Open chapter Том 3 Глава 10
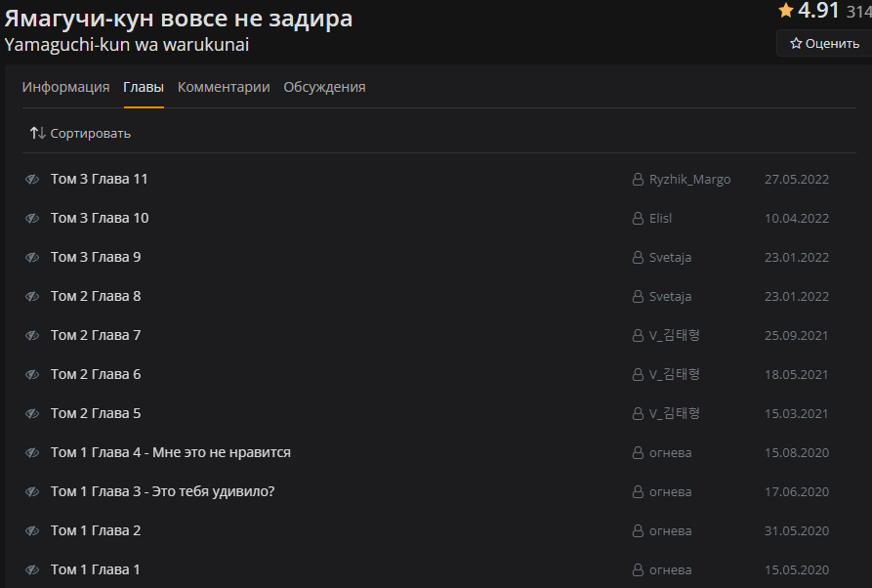 (x=100, y=218)
